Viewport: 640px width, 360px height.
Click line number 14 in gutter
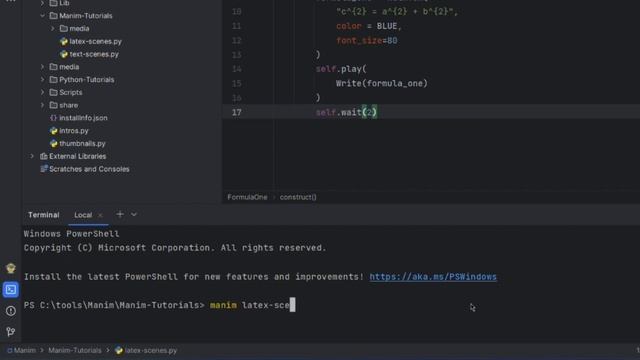point(237,69)
